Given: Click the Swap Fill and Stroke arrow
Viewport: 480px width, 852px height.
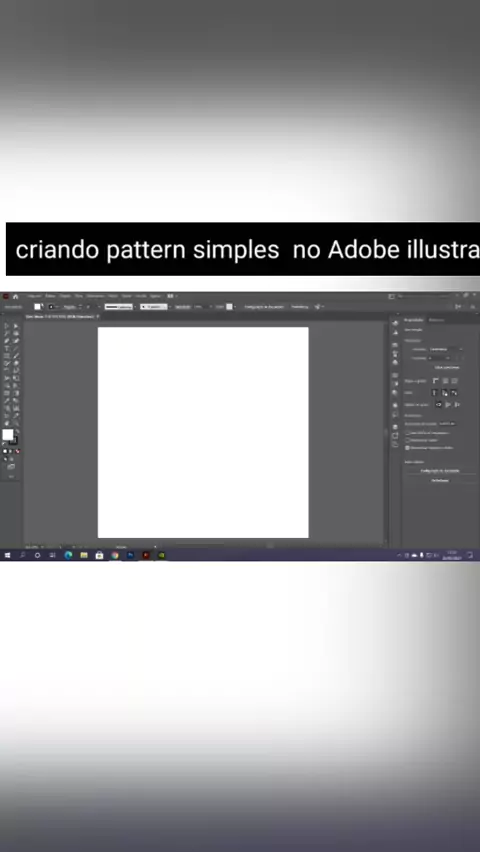Looking at the screenshot, I should 16,431.
